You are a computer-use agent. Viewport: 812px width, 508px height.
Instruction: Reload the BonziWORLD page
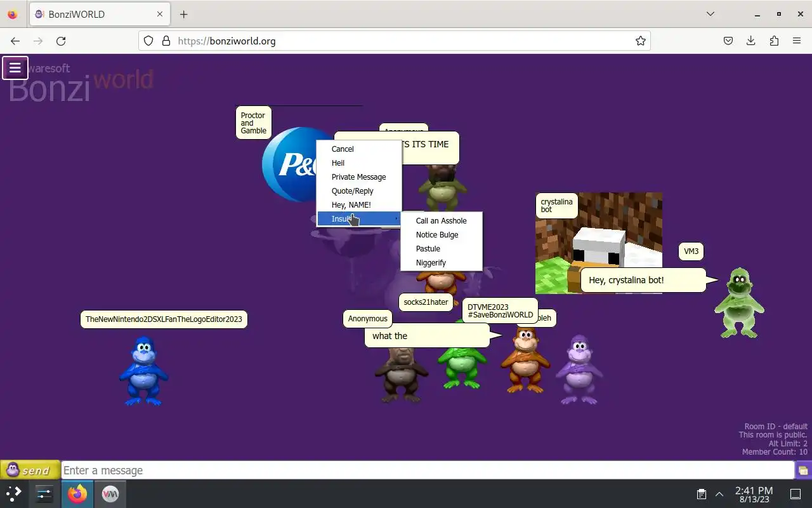tap(61, 41)
